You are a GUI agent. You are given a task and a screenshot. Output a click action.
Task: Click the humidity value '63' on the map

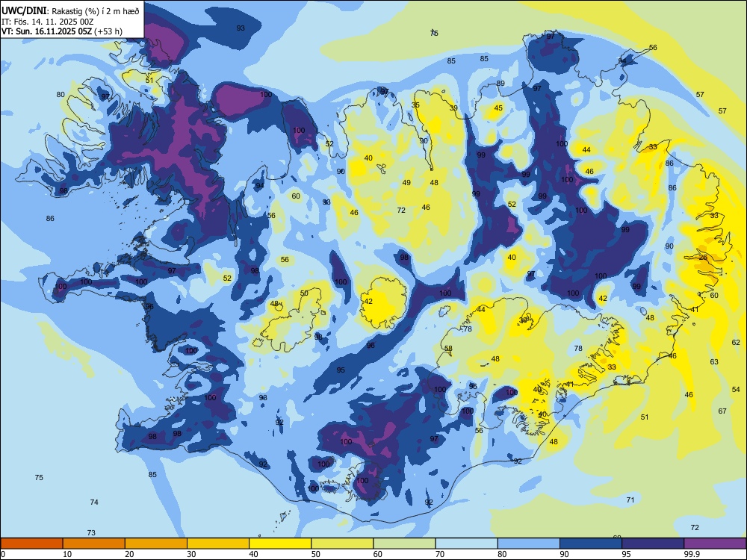[x=713, y=362]
